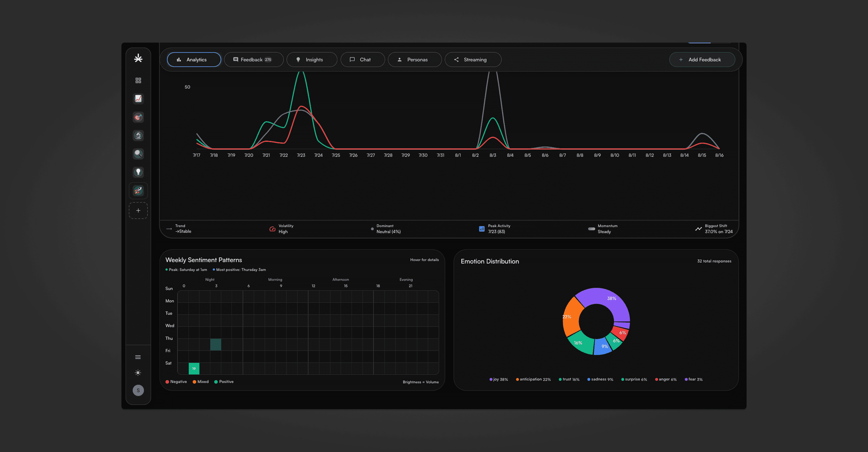Expand the sidebar via hamburger menu
This screenshot has width=868, height=452.
point(138,357)
